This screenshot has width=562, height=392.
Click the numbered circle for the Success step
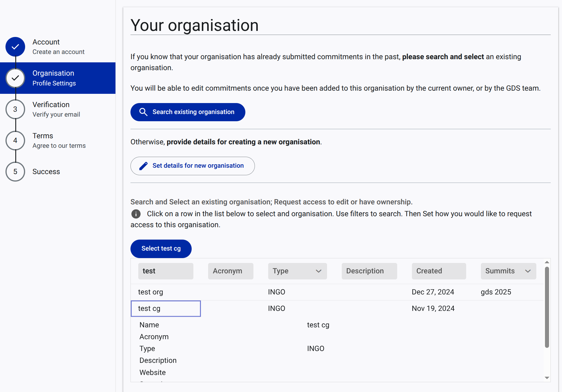click(15, 171)
